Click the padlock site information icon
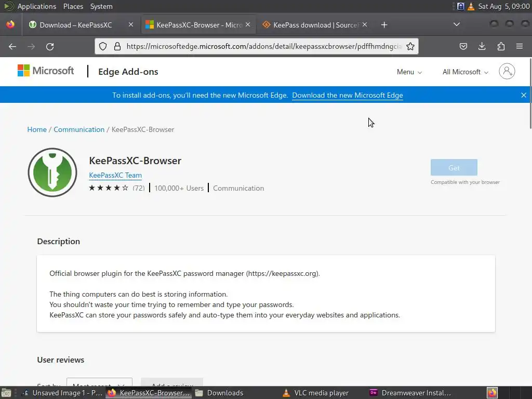 (117, 46)
